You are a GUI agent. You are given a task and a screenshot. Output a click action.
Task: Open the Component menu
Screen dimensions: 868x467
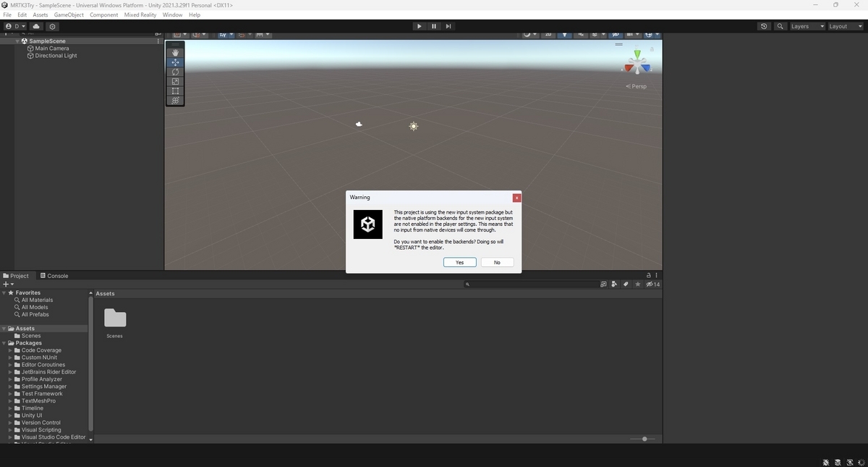pos(103,14)
